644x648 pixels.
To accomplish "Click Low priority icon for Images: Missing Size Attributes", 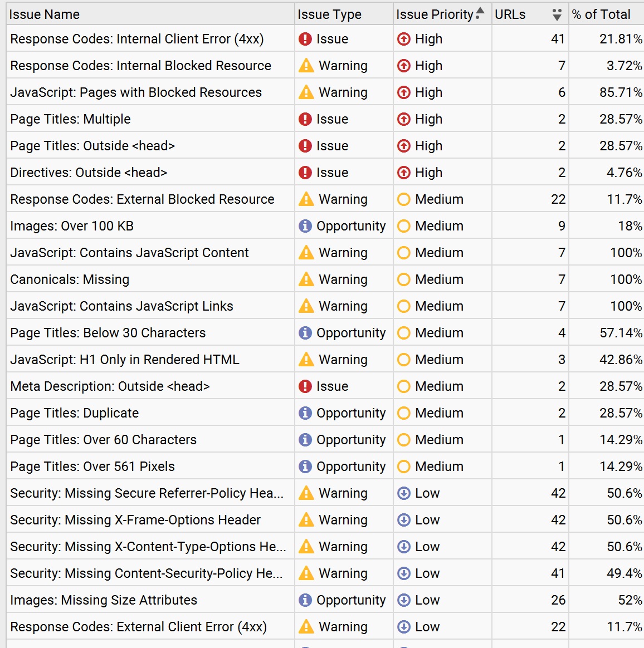I will pos(404,600).
